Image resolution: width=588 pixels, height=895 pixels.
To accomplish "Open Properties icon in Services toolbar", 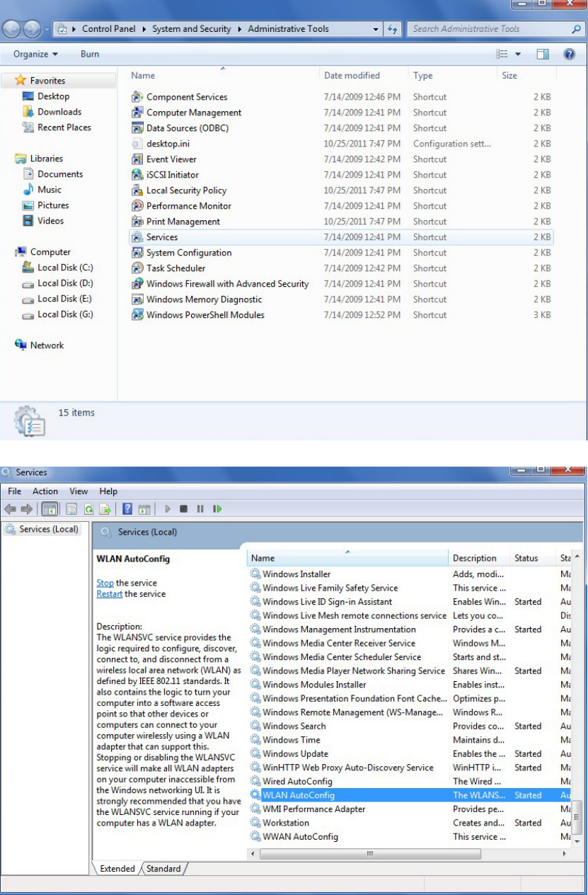I will click(72, 509).
